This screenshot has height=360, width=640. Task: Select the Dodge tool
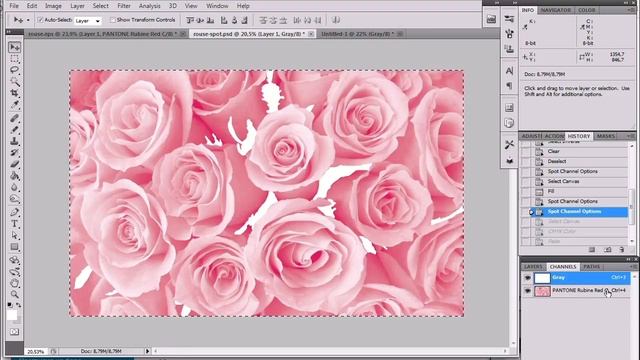(x=15, y=199)
